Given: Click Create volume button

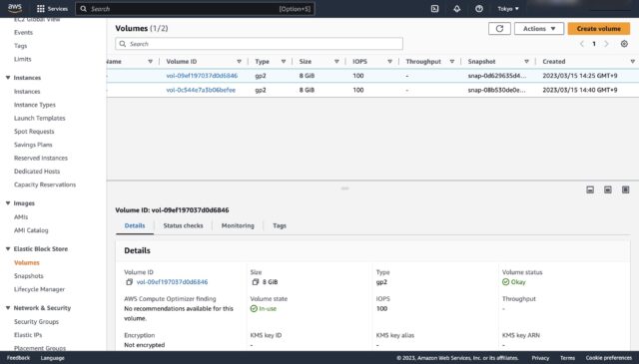Looking at the screenshot, I should (599, 29).
